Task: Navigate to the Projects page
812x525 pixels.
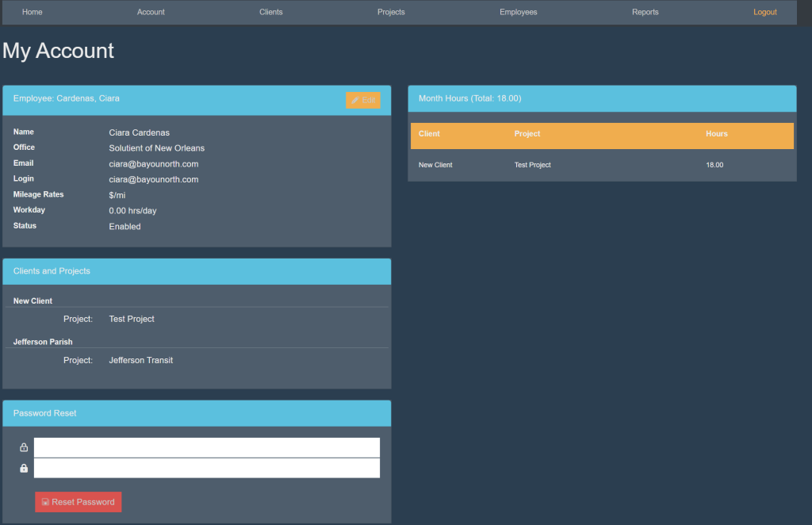Action: 391,13
